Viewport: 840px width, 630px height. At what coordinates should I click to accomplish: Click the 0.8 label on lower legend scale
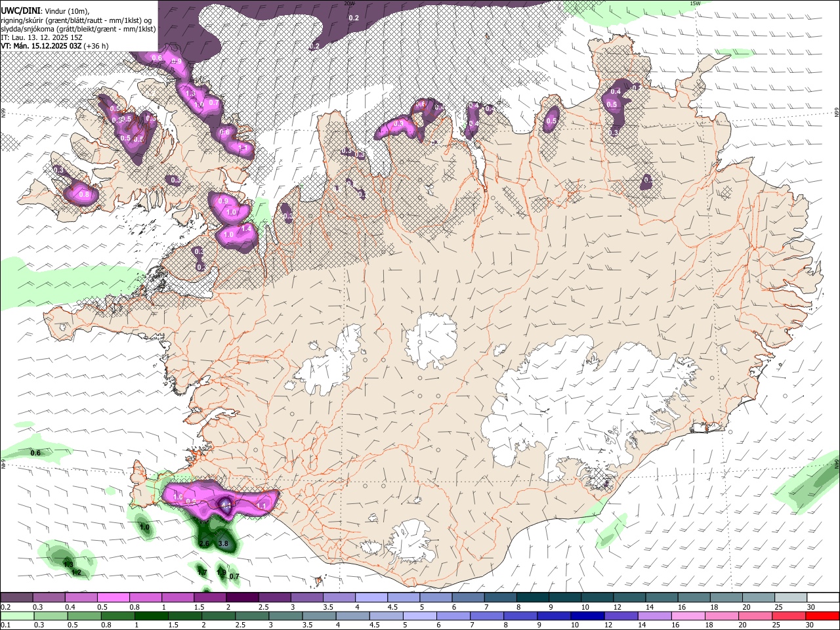pyautogui.click(x=106, y=625)
